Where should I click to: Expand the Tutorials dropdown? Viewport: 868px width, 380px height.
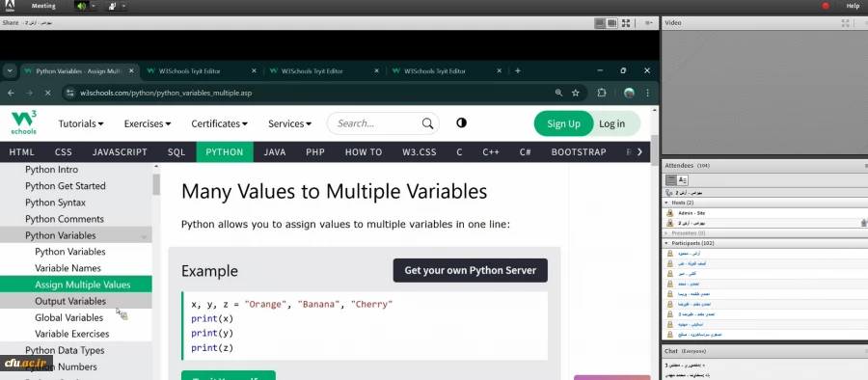[x=81, y=123]
